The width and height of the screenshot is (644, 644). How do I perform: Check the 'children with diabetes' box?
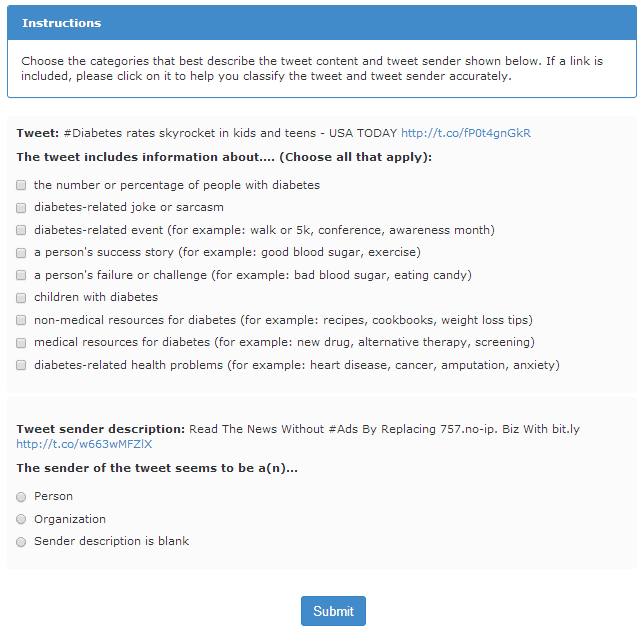pyautogui.click(x=21, y=298)
